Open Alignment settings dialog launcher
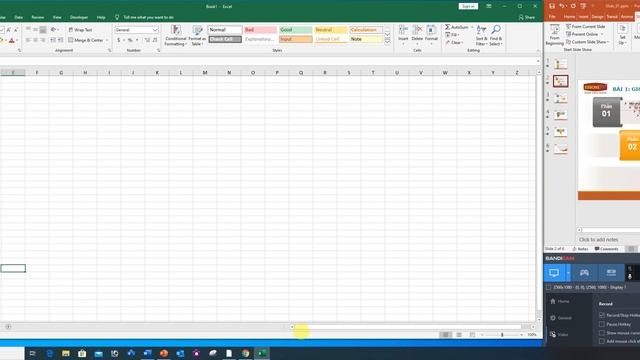 [x=109, y=50]
